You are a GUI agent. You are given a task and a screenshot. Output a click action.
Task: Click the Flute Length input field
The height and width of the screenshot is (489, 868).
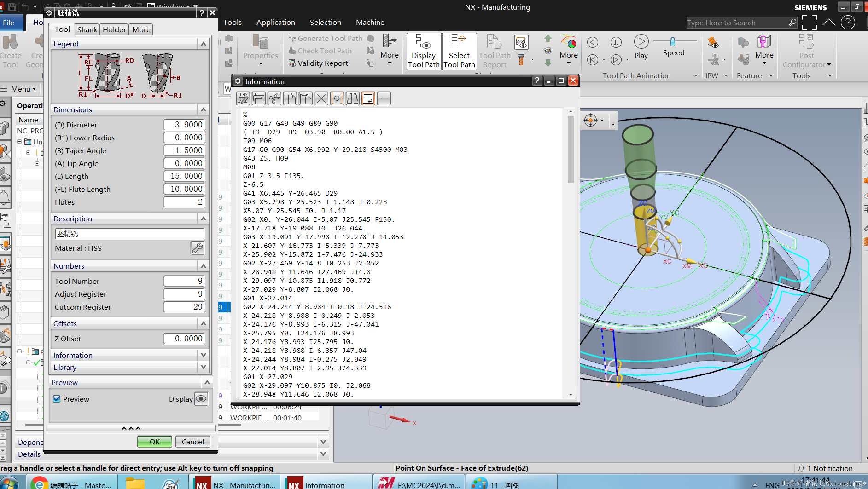pyautogui.click(x=184, y=189)
